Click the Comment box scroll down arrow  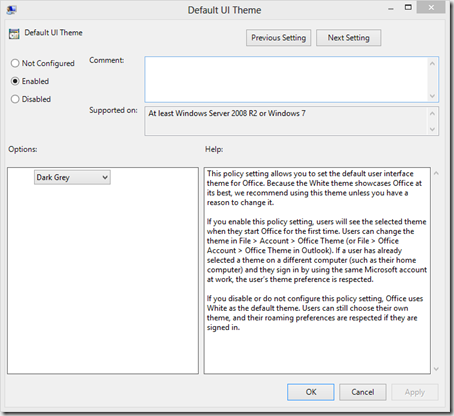tap(432, 96)
